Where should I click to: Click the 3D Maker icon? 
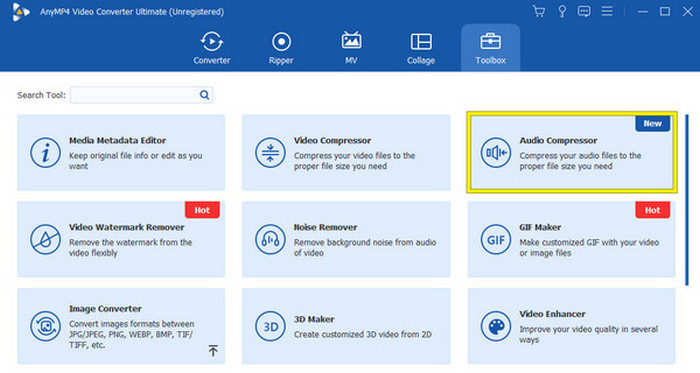pos(270,327)
